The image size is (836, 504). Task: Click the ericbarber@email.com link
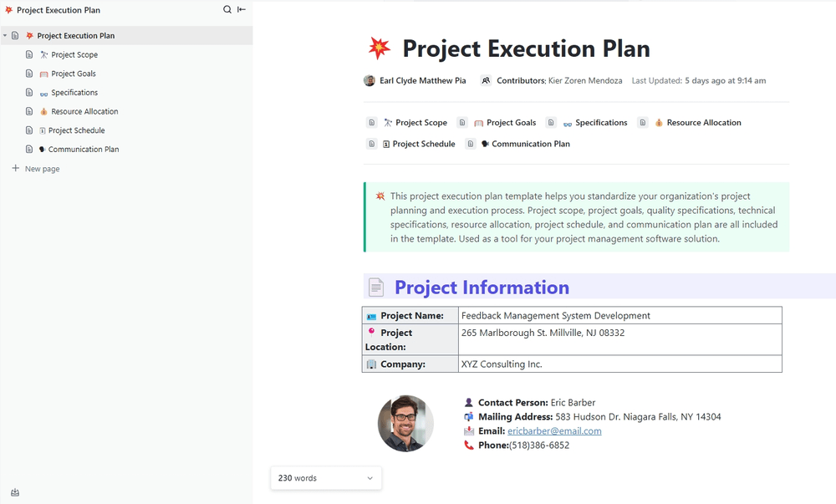pyautogui.click(x=554, y=431)
